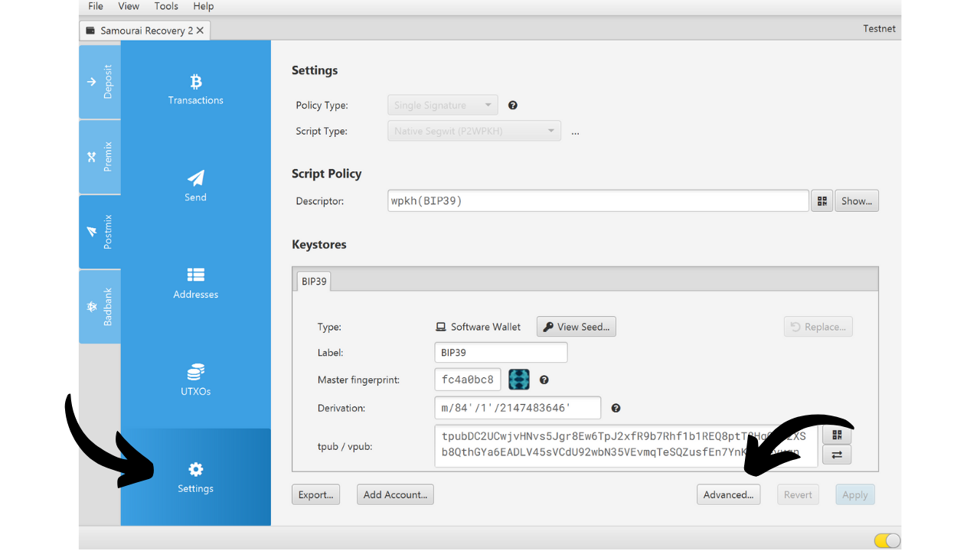
Task: Open the wallet Settings view
Action: point(195,477)
